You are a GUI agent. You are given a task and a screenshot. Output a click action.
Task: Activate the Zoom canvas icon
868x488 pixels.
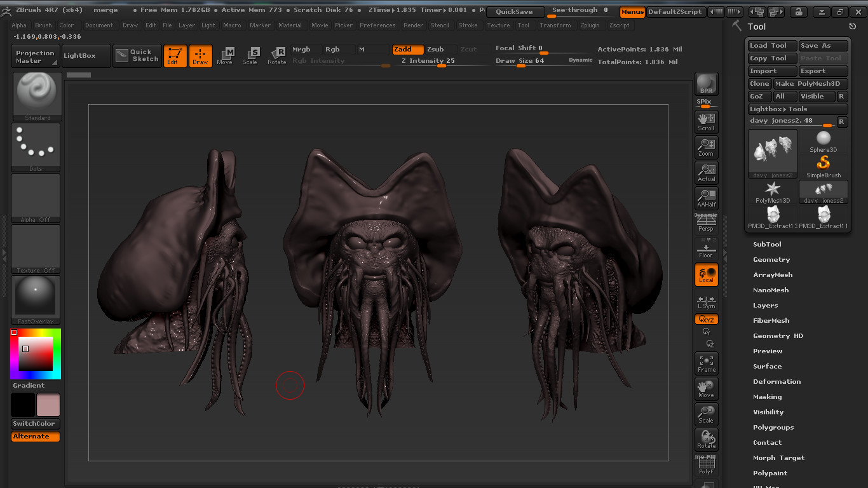tap(706, 146)
